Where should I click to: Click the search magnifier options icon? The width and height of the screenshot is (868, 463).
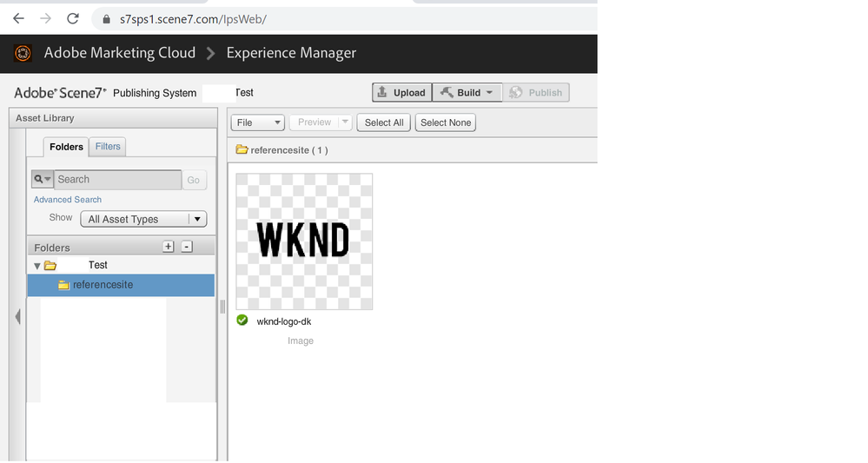43,179
